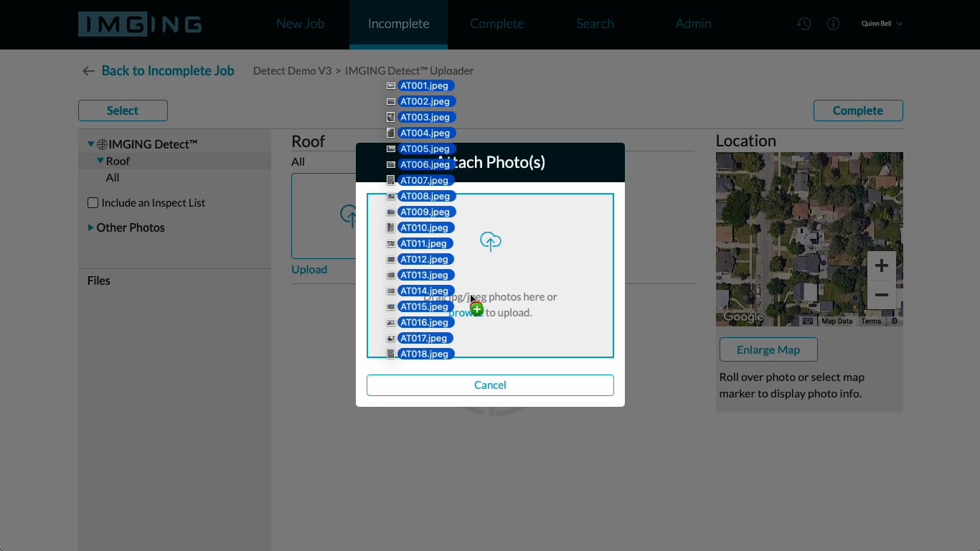
Task: Click the cloud upload icon in dialog
Action: click(490, 242)
